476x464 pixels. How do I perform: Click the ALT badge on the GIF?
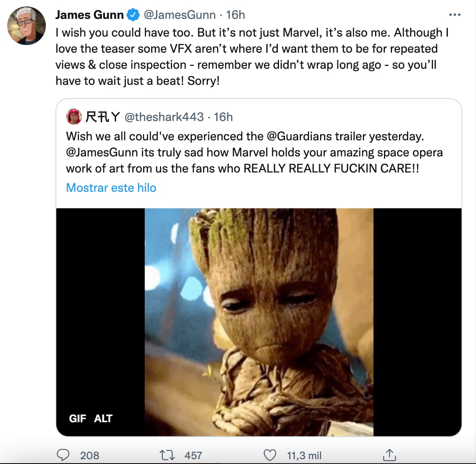pyautogui.click(x=103, y=419)
